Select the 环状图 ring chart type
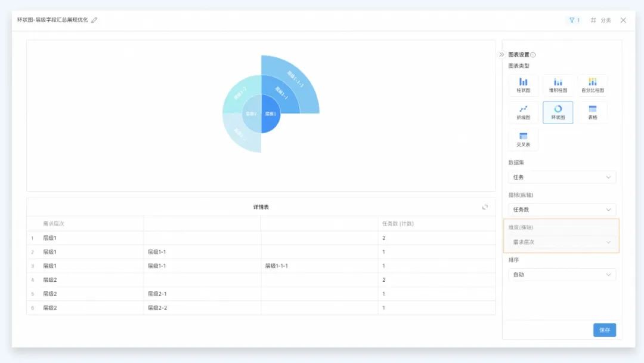This screenshot has width=644, height=363. point(558,112)
